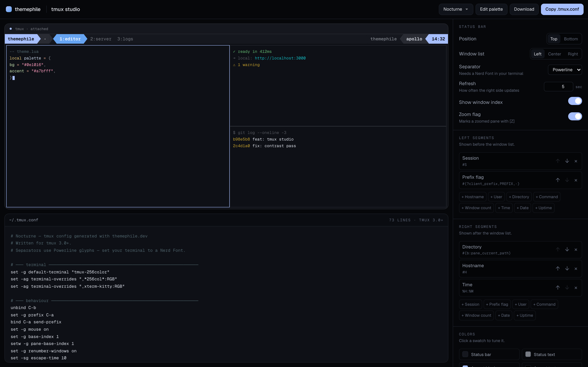This screenshot has width=588, height=367.
Task: Click the Copy .tmux.conf button
Action: pos(562,9)
